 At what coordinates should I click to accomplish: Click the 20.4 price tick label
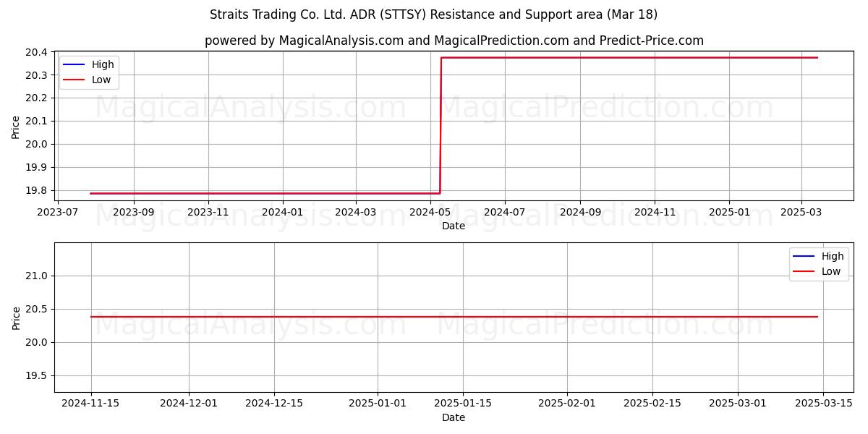(x=38, y=52)
